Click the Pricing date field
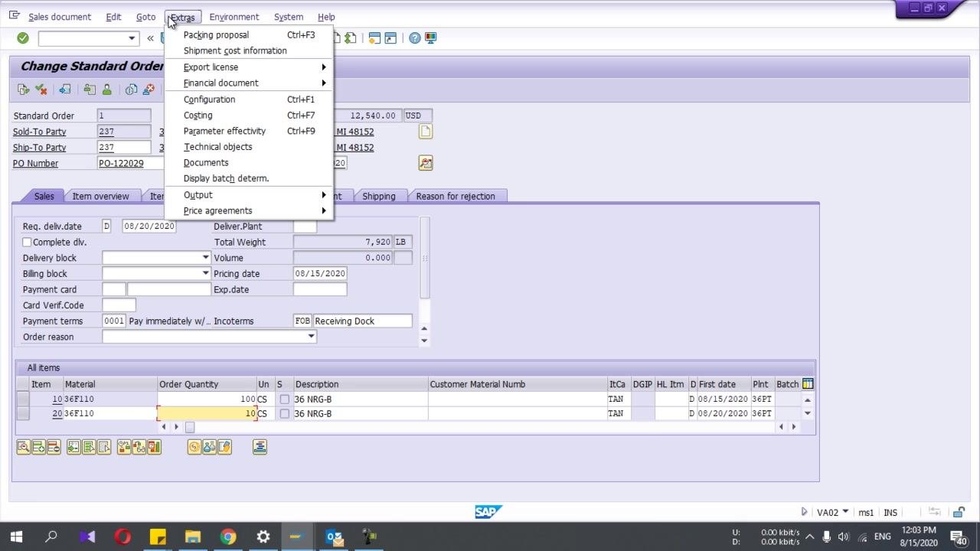 320,273
